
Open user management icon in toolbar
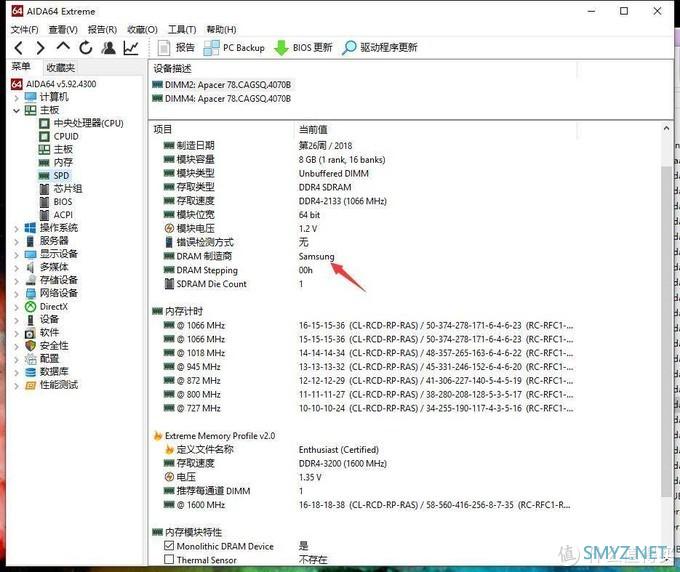pos(108,48)
